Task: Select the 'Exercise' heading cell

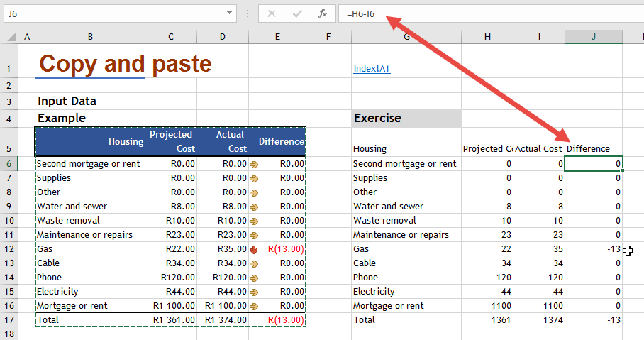Action: [x=406, y=119]
